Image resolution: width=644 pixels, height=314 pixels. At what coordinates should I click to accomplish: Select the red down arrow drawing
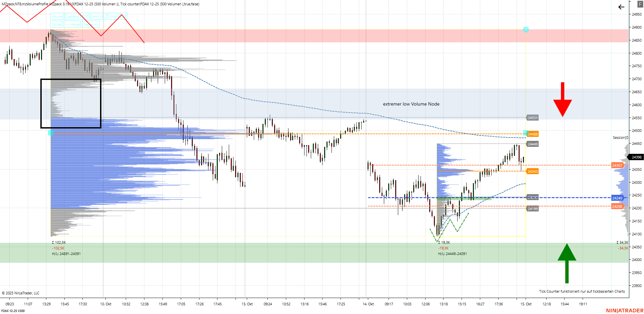[x=563, y=99]
